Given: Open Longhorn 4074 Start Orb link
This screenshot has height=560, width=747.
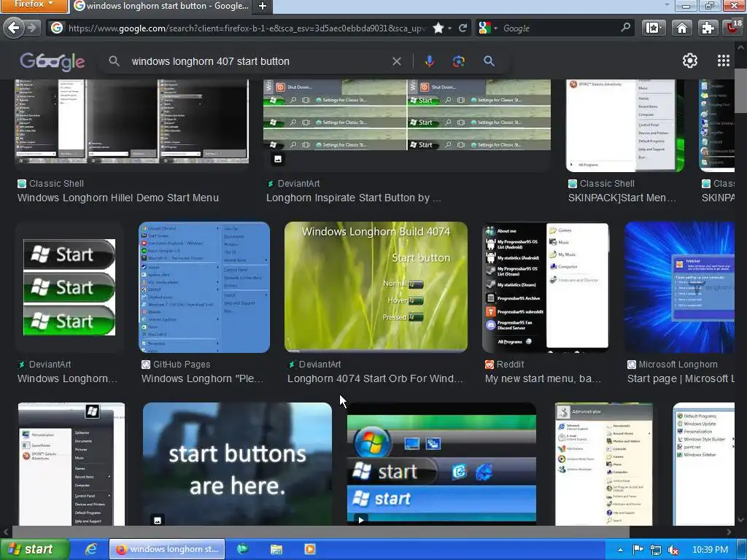Looking at the screenshot, I should (x=375, y=378).
